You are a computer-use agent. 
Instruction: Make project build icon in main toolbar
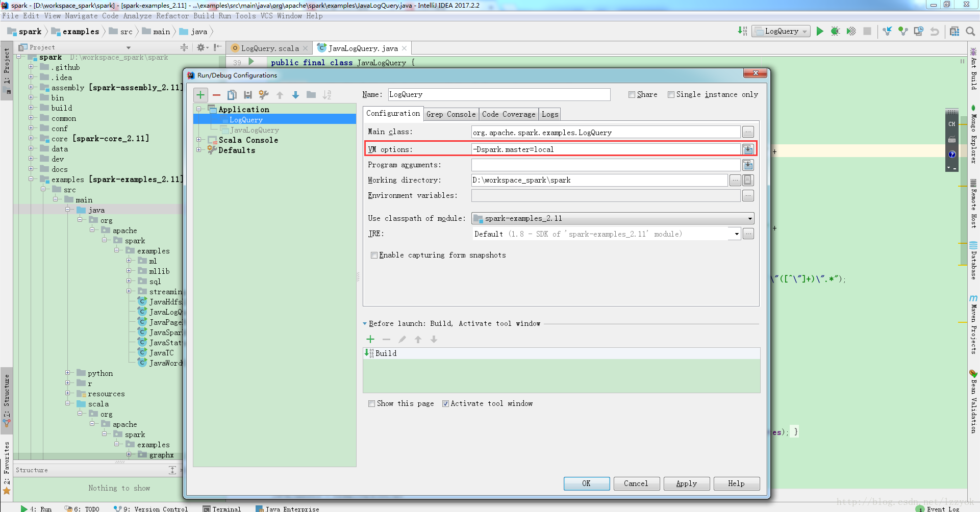tap(742, 31)
